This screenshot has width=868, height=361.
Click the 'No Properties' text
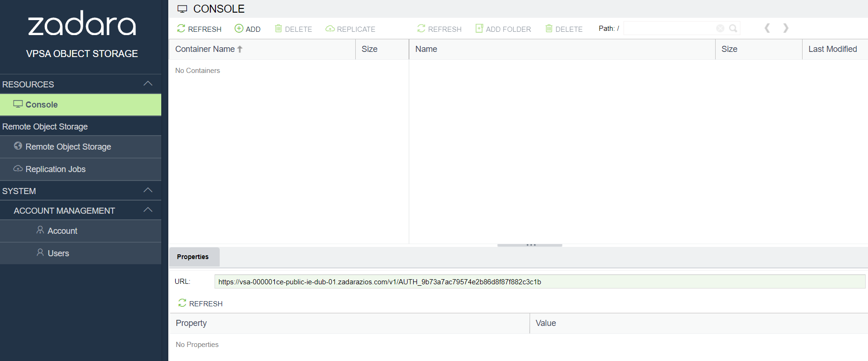click(197, 345)
